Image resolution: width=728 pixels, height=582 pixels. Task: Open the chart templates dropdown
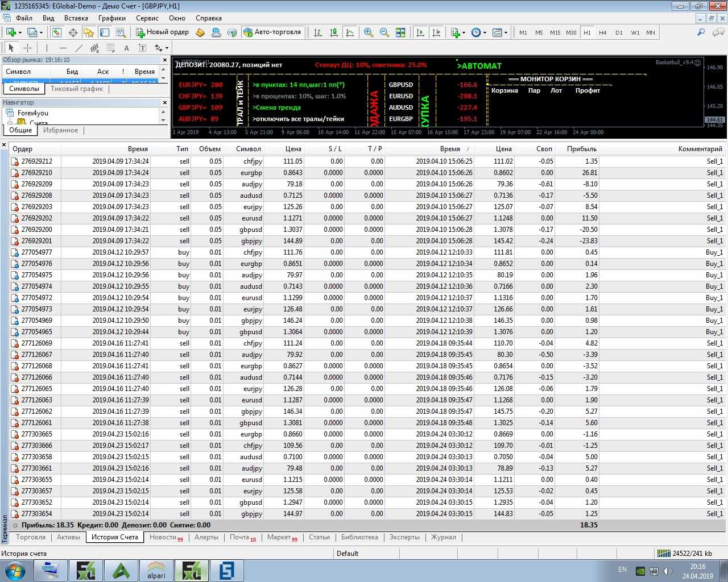click(x=500, y=32)
